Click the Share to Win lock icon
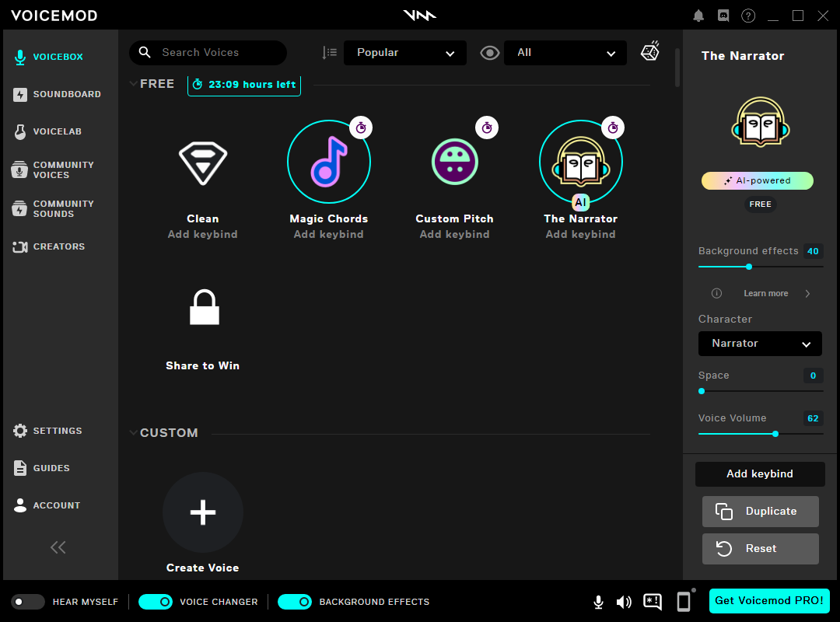The image size is (840, 622). [204, 307]
